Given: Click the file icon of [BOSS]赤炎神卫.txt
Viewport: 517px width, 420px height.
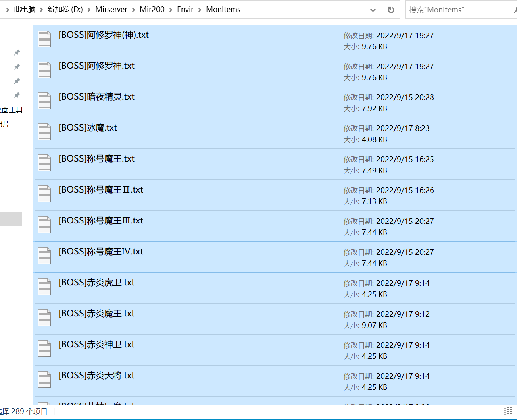Looking at the screenshot, I should (44, 349).
